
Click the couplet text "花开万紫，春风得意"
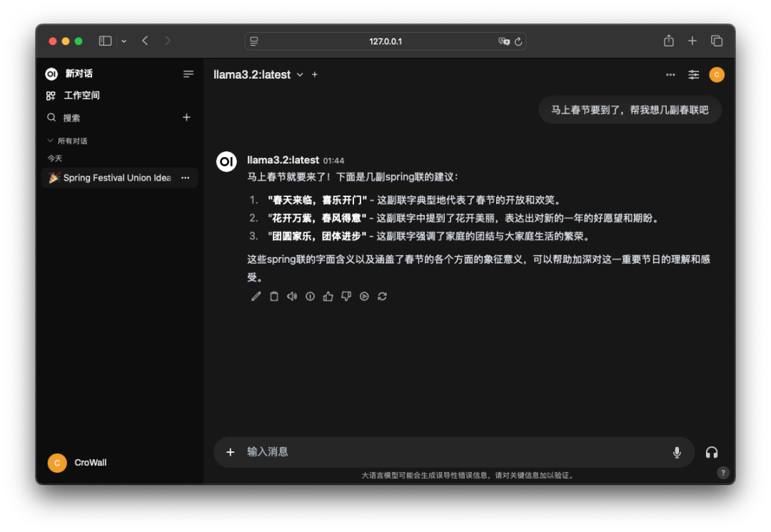pos(317,219)
